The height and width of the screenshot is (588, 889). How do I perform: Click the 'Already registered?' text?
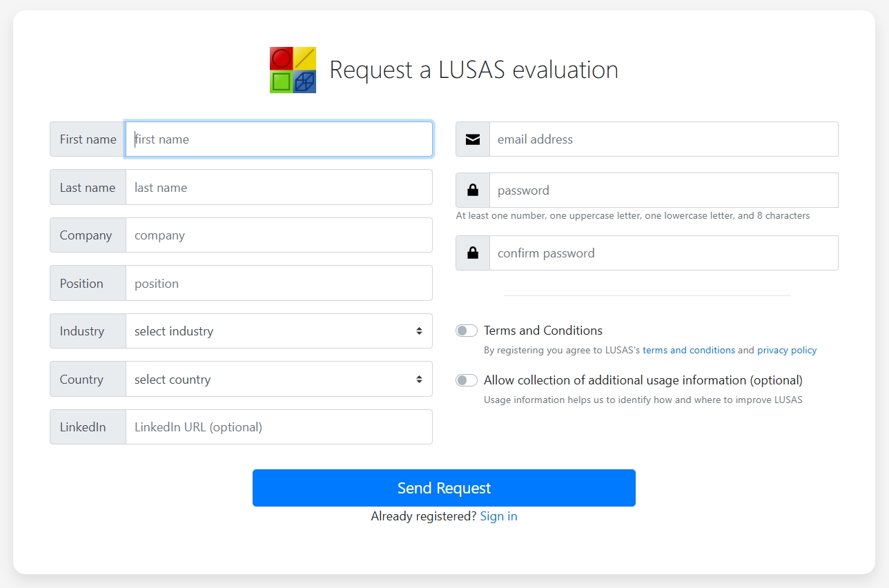(x=424, y=516)
